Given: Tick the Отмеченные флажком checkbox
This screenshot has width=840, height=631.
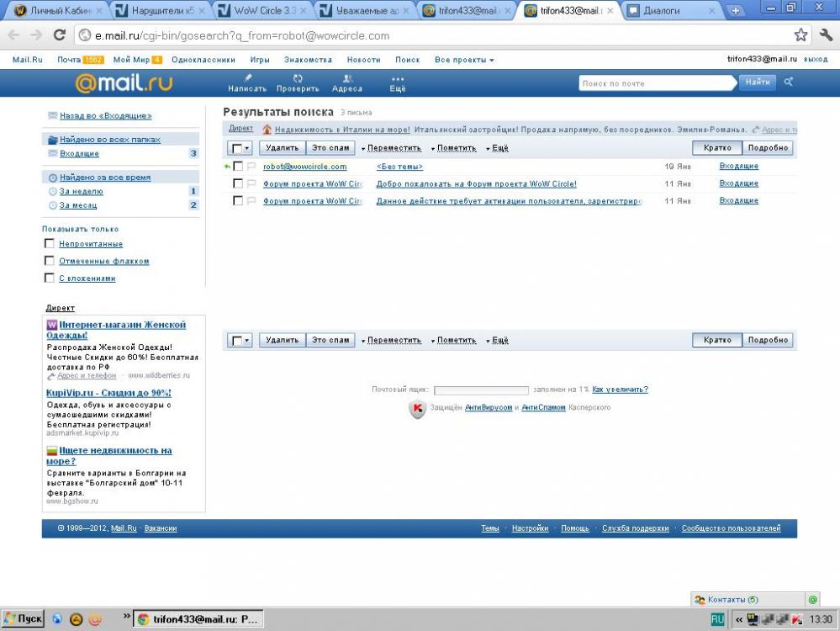Looking at the screenshot, I should [50, 261].
